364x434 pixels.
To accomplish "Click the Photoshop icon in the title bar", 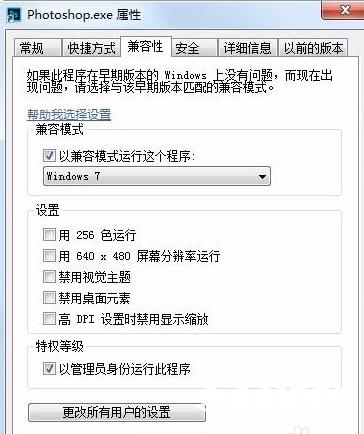I will (14, 15).
